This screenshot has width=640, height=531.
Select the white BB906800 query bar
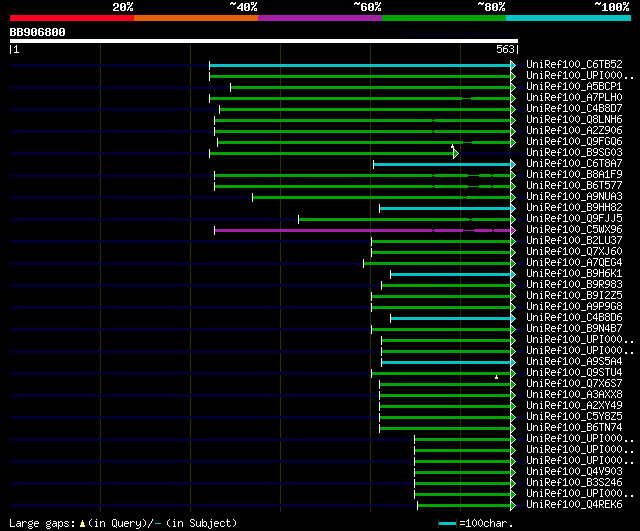[x=264, y=41]
